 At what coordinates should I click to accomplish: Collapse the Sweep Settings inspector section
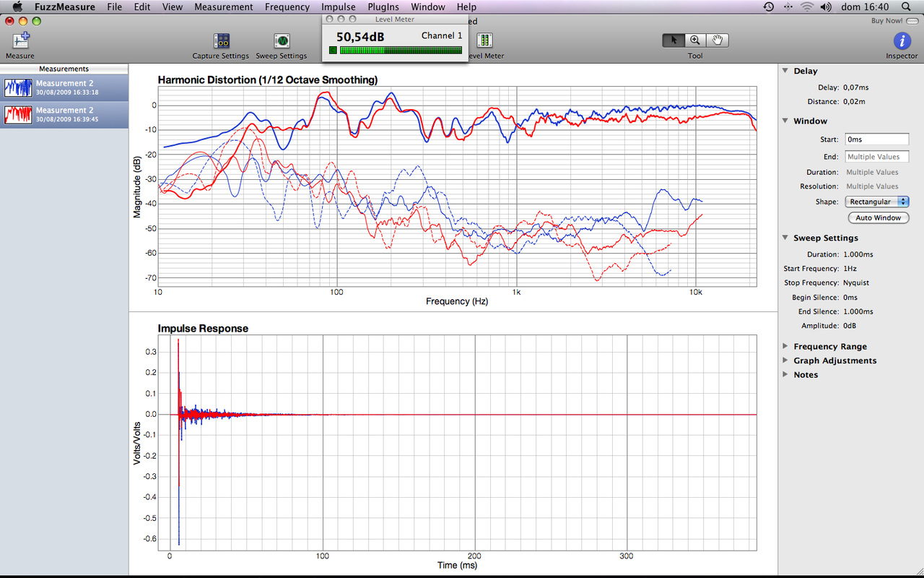[x=785, y=238]
